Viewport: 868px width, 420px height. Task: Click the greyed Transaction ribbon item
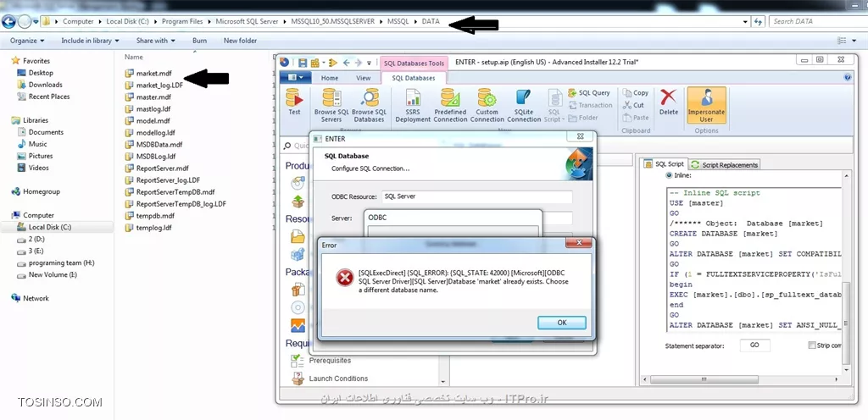point(590,105)
